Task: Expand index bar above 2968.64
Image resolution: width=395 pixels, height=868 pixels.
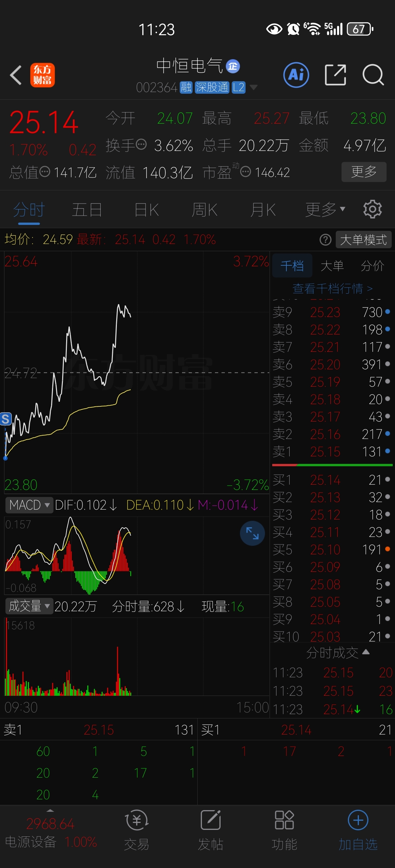Action: (50, 810)
